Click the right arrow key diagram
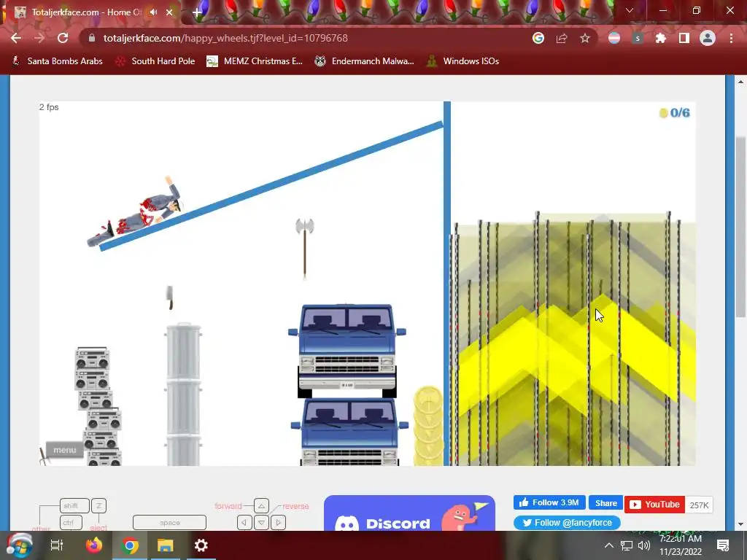Screen dimensions: 747x560 [278, 522]
